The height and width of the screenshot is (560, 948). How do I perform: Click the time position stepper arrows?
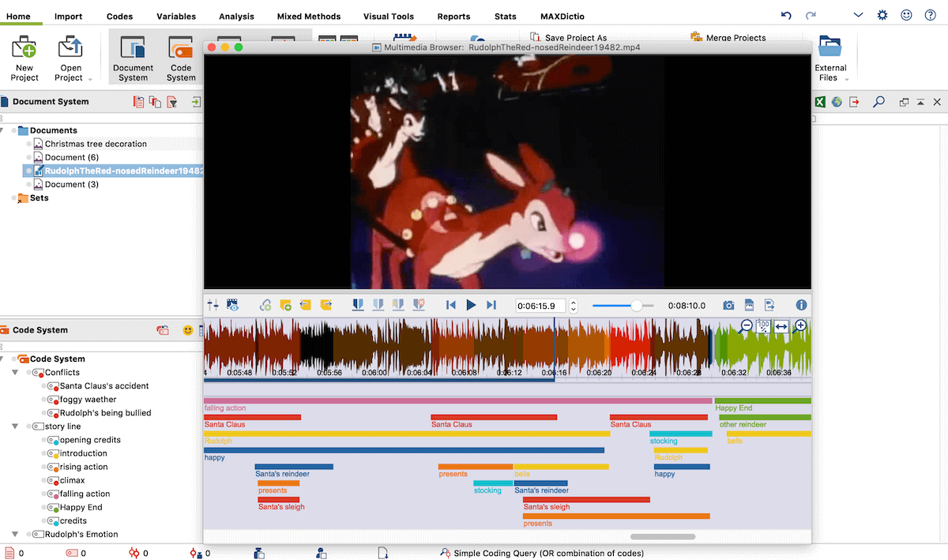574,306
